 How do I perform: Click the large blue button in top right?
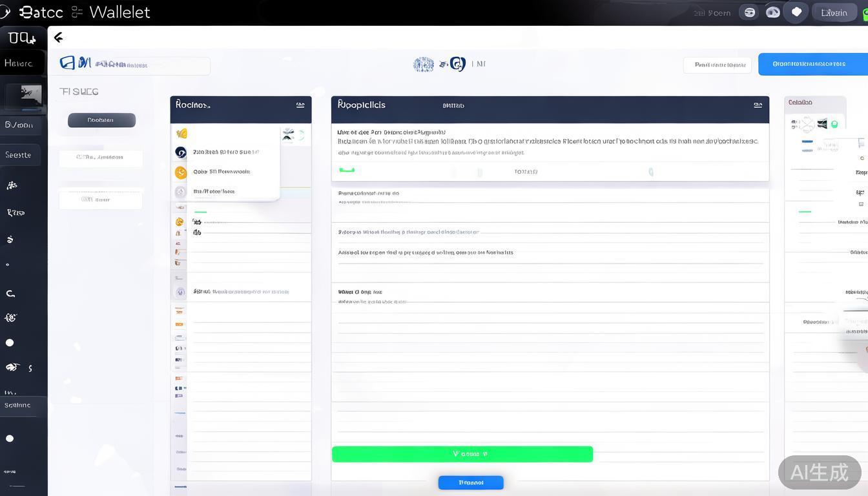coord(809,64)
